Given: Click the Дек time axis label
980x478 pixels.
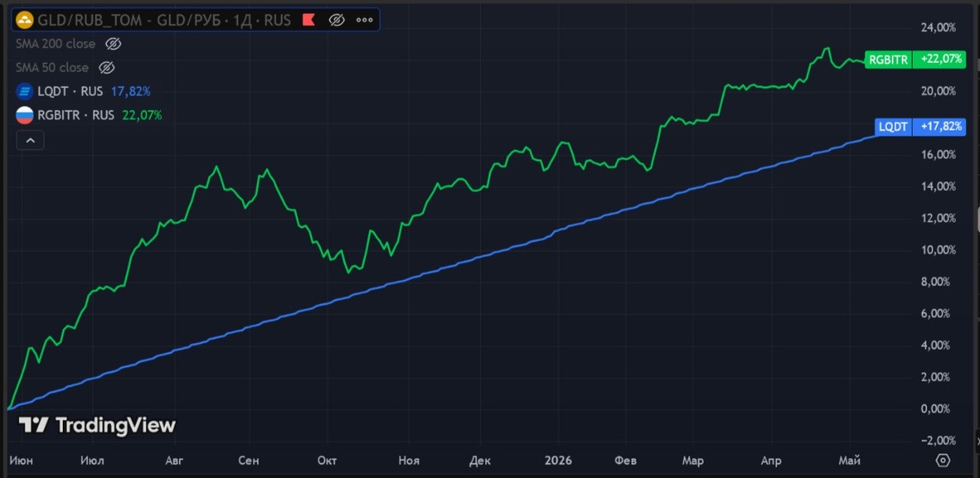Looking at the screenshot, I should 480,461.
